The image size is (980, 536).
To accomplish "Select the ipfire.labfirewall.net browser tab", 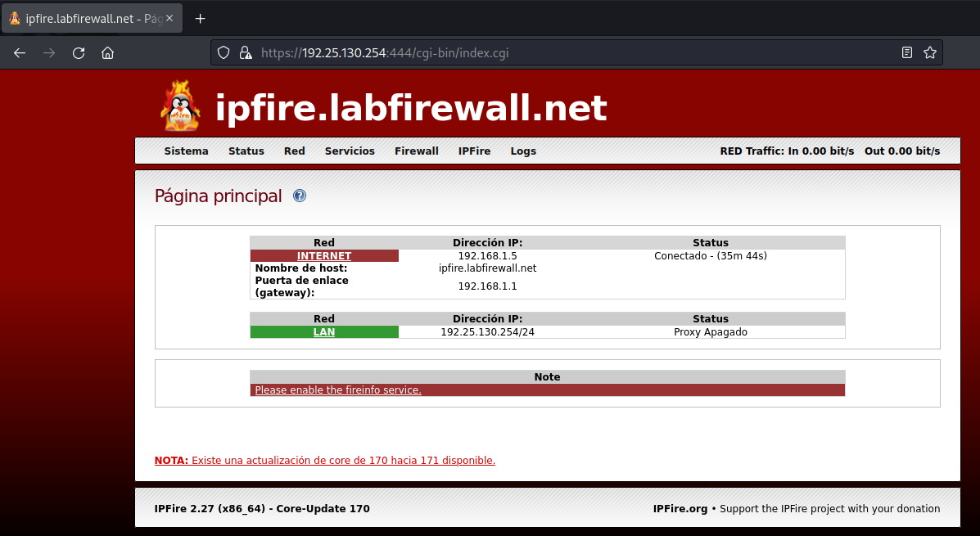I will (92, 19).
